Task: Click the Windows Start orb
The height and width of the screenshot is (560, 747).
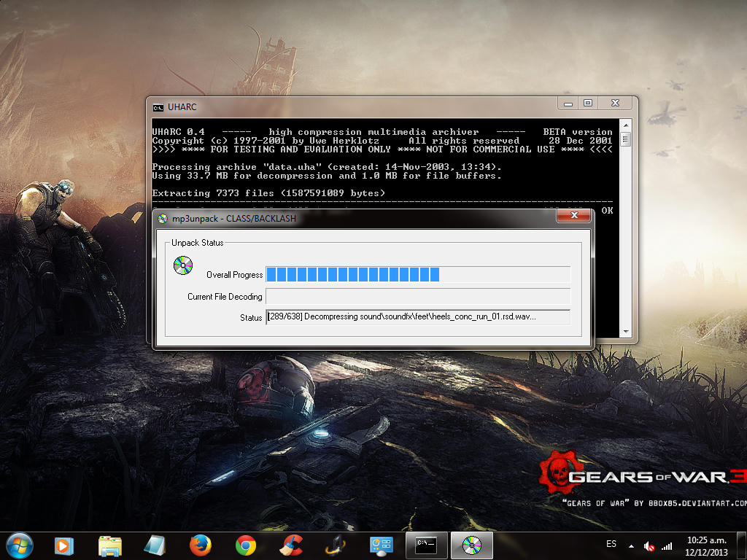Action: pos(19,545)
